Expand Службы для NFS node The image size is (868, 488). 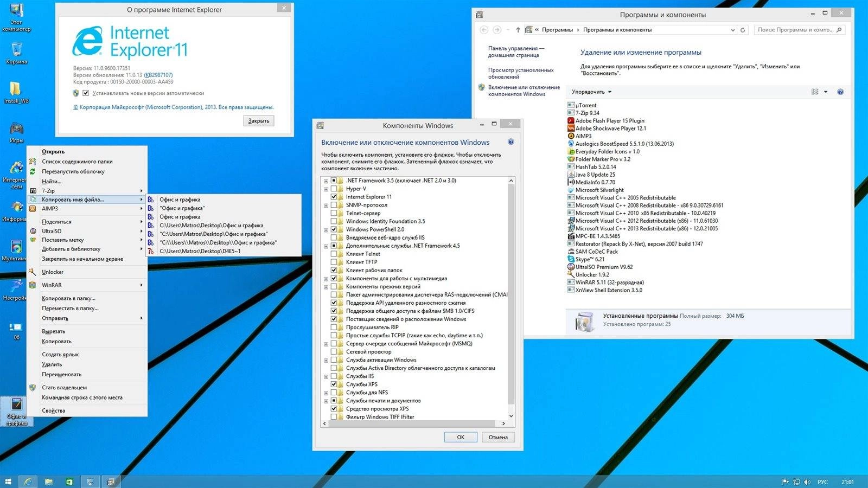[x=326, y=393]
